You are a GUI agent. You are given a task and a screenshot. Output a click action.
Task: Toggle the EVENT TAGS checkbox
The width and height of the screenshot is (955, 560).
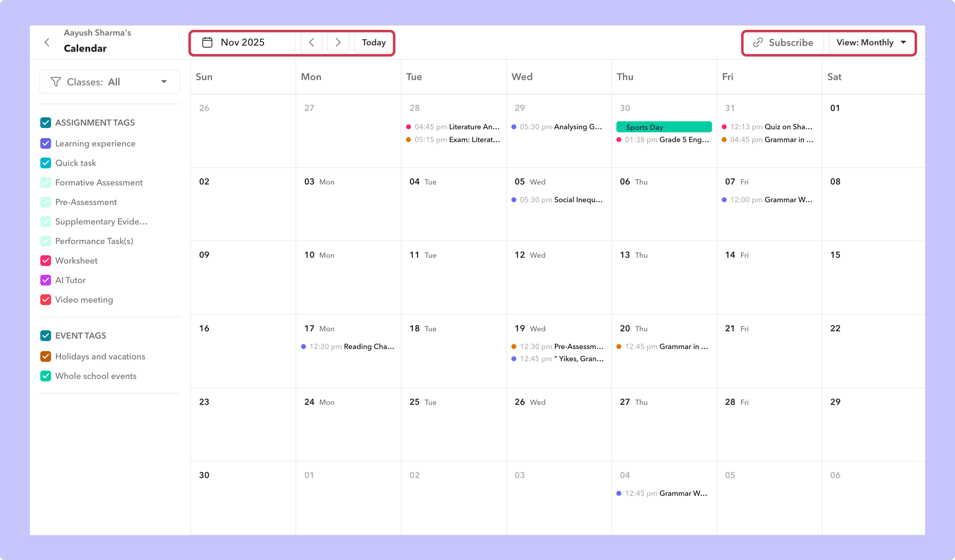(46, 336)
